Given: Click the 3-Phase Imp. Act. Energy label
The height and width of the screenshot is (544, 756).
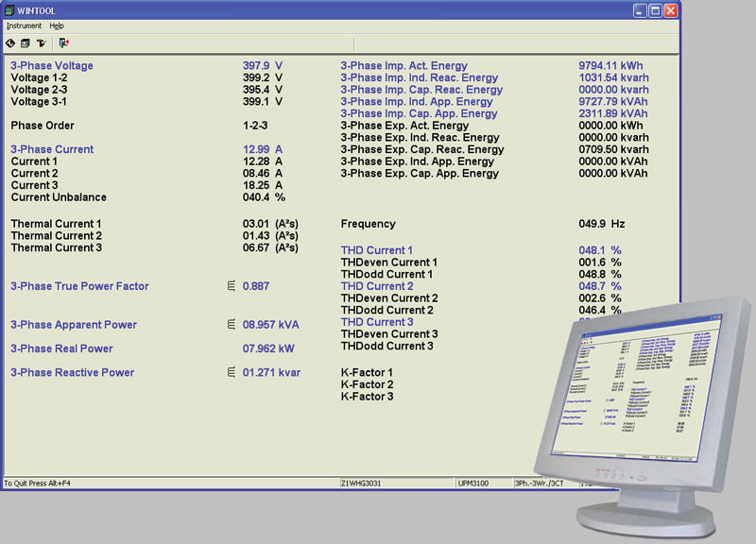Looking at the screenshot, I should 404,66.
